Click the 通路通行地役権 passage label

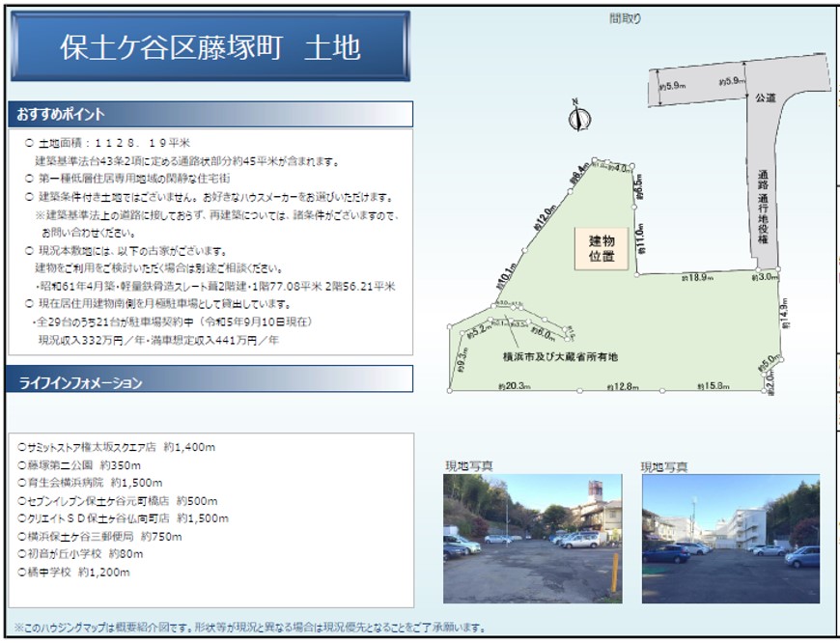pos(765,208)
